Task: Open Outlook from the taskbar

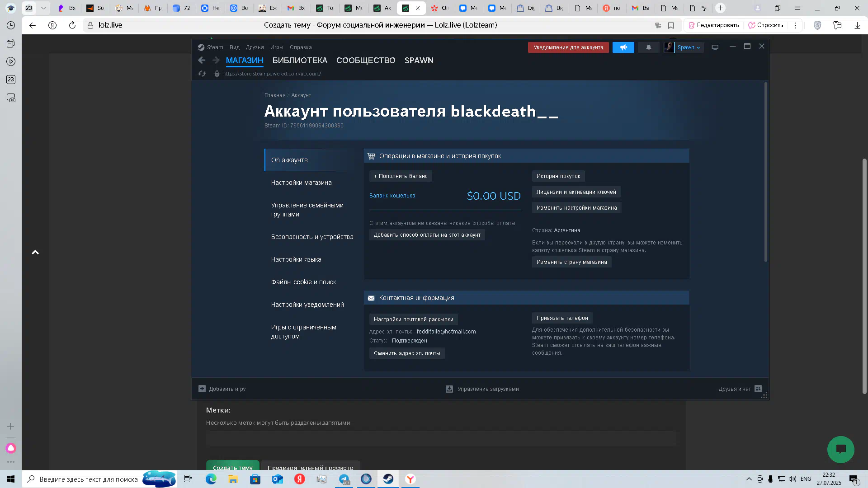Action: point(278,479)
